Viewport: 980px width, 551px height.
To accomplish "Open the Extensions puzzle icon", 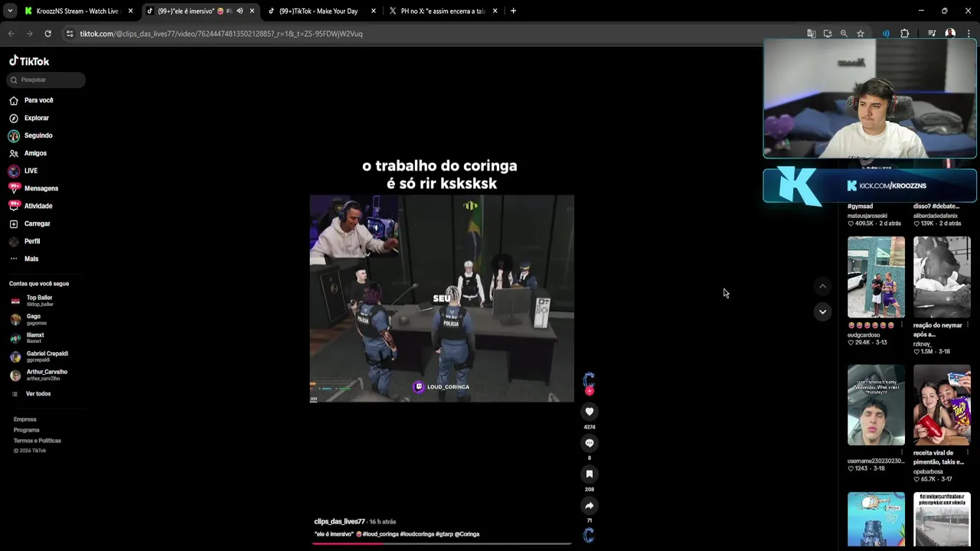I will [x=904, y=34].
